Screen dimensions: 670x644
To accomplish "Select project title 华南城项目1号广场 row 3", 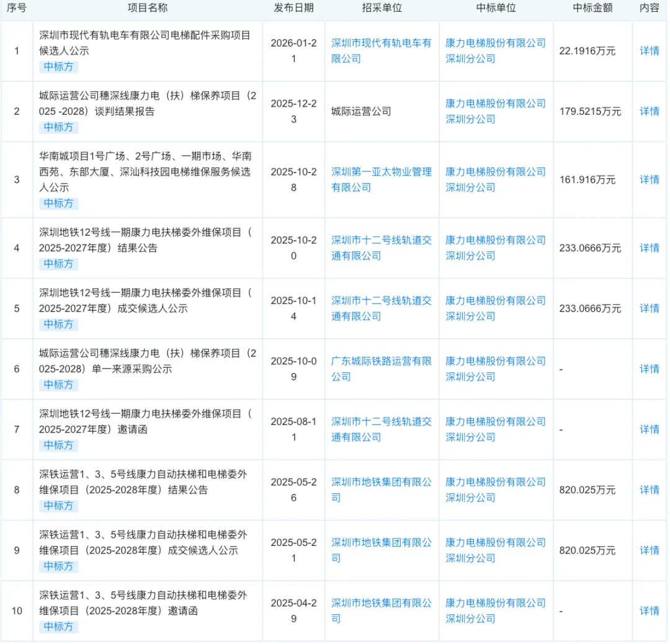I will pos(145,172).
